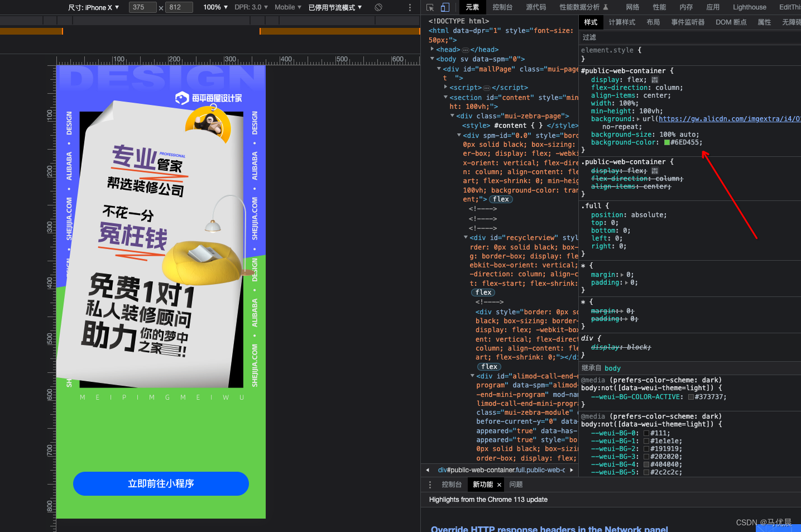Click the div#public-web-container breadcrumb item
801x532 pixels.
coord(501,470)
